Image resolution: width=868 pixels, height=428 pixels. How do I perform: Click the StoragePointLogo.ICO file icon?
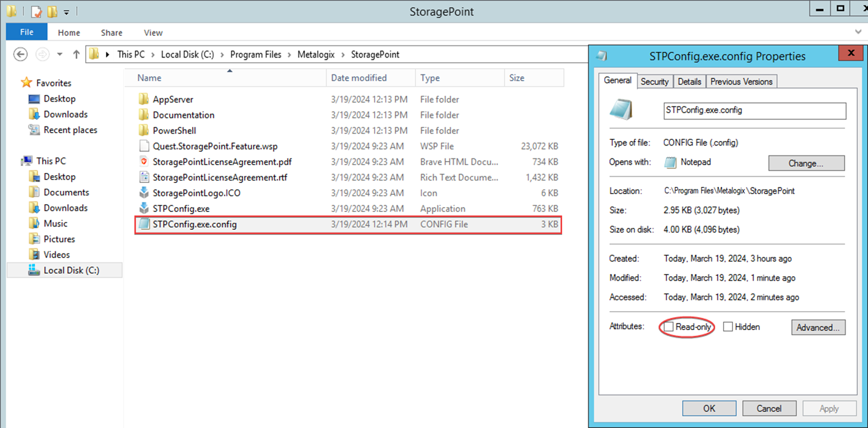pos(144,193)
